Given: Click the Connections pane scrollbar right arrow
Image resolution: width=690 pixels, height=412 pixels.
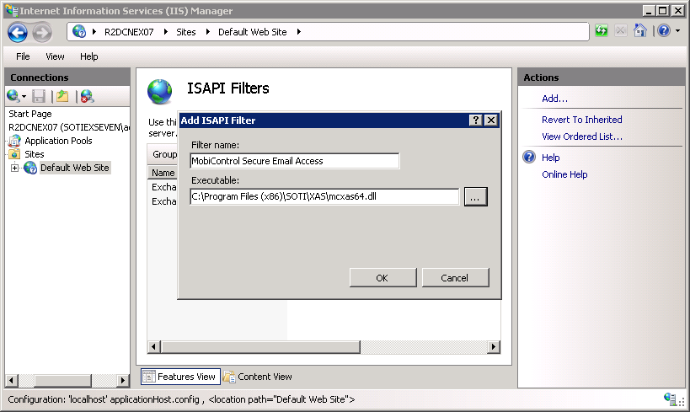Looking at the screenshot, I should pyautogui.click(x=123, y=380).
